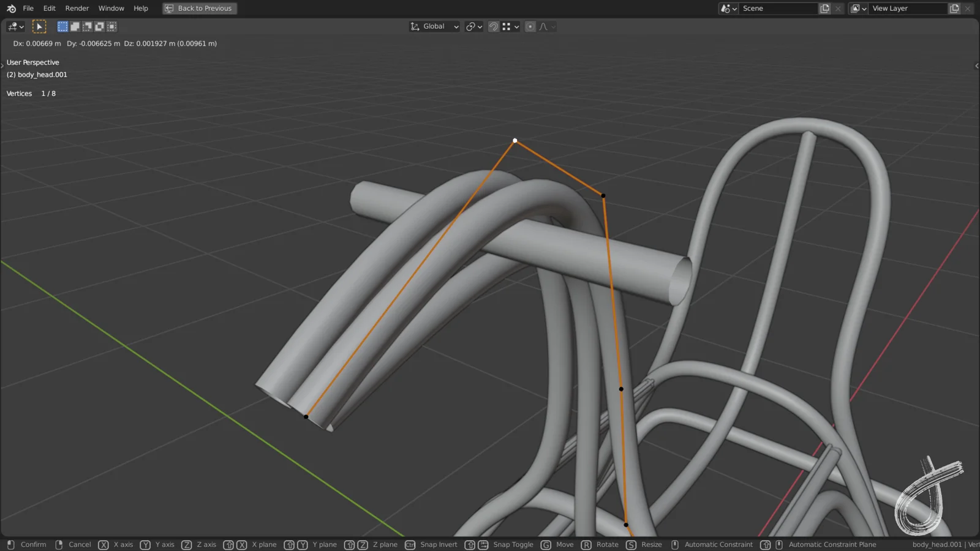Click the Back to Previous button
This screenshot has height=551, width=980.
(x=199, y=8)
